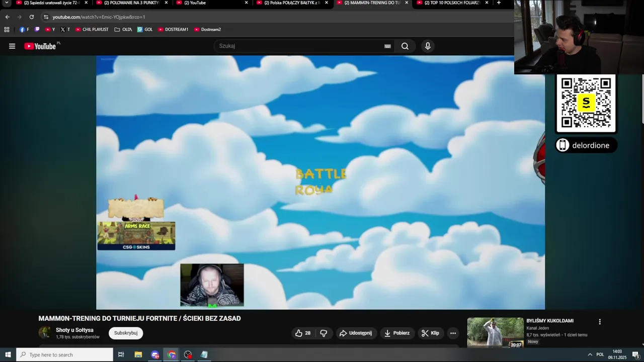The image size is (644, 362).
Task: Open Task View on the taskbar
Action: [x=121, y=355]
